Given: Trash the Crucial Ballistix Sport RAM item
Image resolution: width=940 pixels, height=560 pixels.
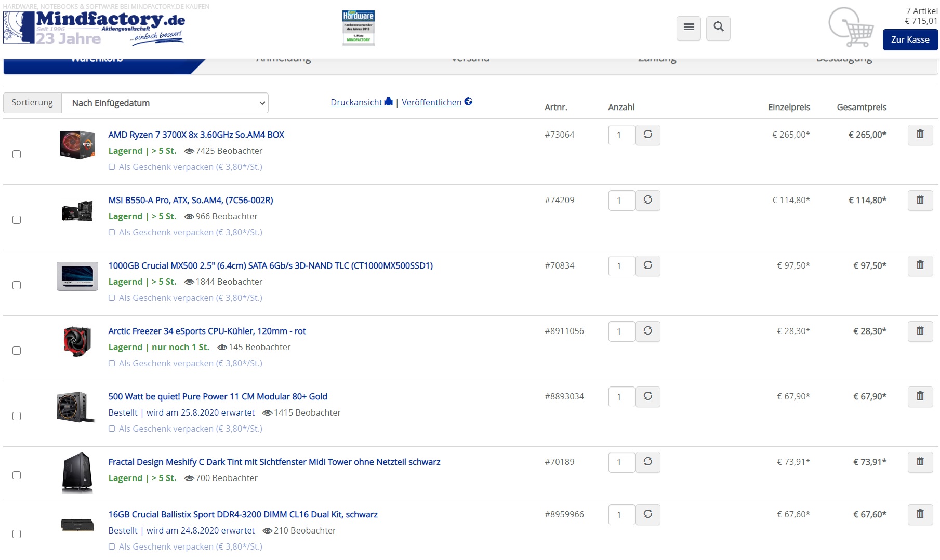Looking at the screenshot, I should click(x=920, y=515).
